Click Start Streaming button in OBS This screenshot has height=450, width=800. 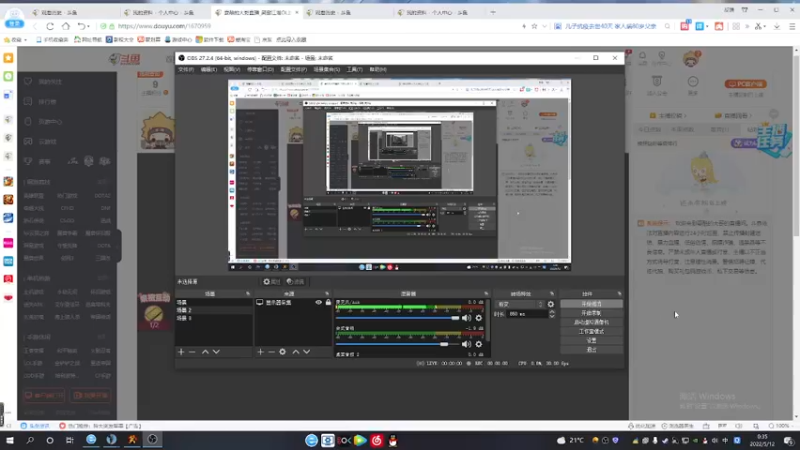(591, 304)
